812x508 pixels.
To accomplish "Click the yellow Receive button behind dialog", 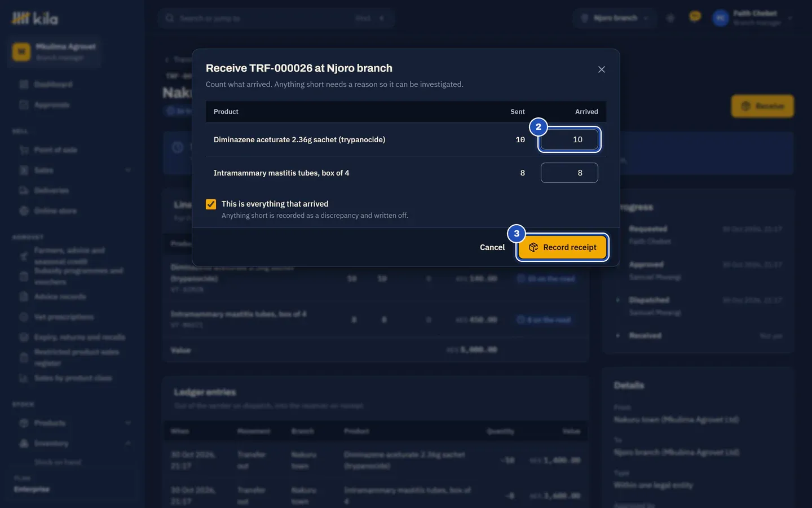I will click(762, 106).
